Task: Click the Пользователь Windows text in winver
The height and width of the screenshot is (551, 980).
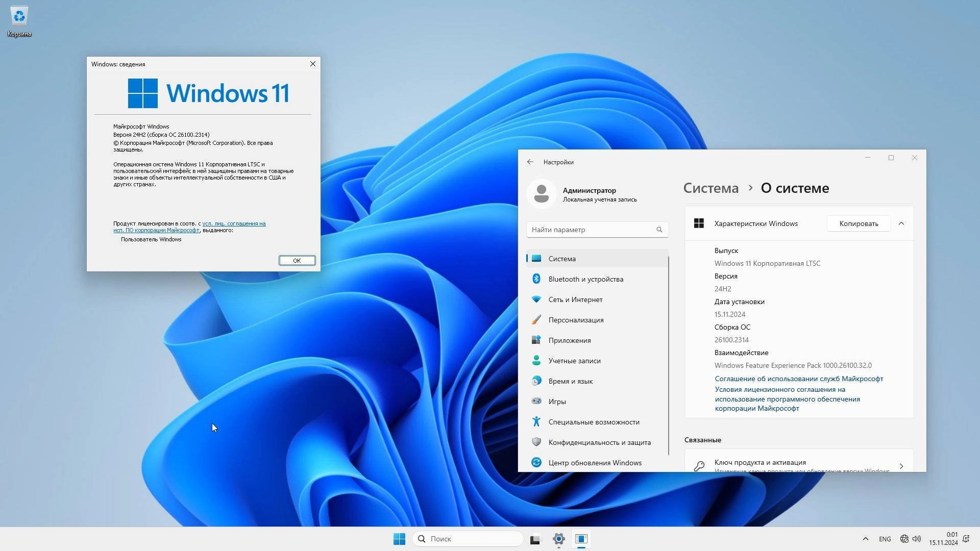Action: tap(151, 239)
